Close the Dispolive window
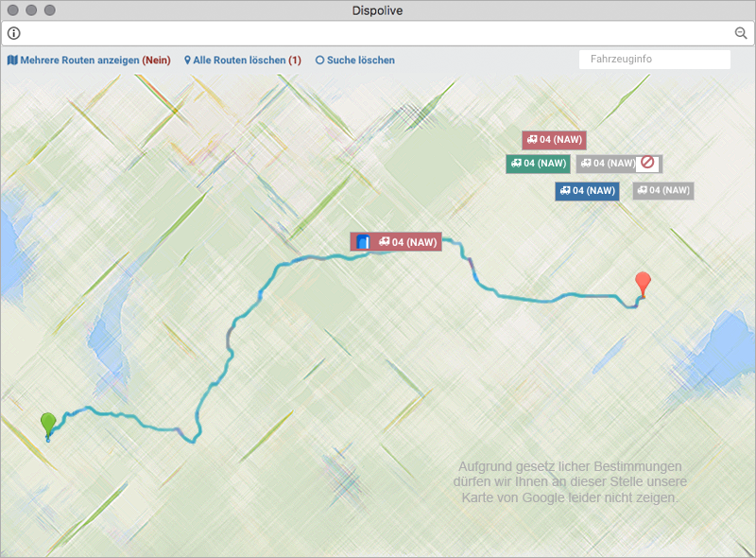This screenshot has height=558, width=756. tap(13, 10)
